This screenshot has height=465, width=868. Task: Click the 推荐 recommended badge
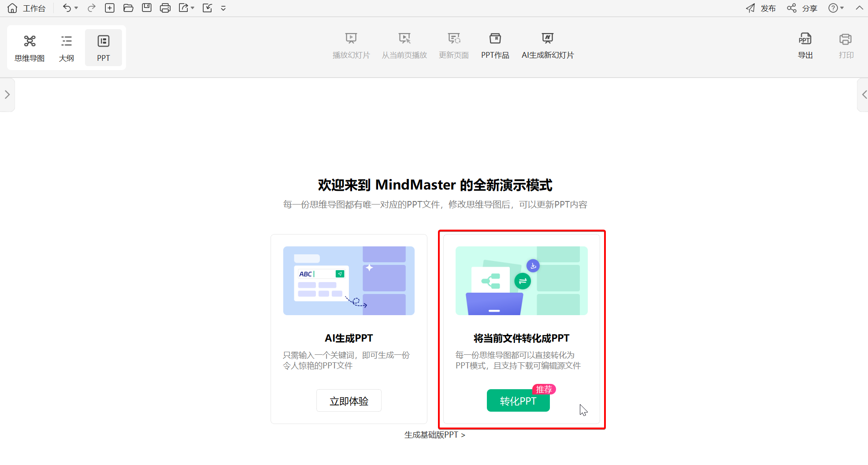tap(544, 390)
